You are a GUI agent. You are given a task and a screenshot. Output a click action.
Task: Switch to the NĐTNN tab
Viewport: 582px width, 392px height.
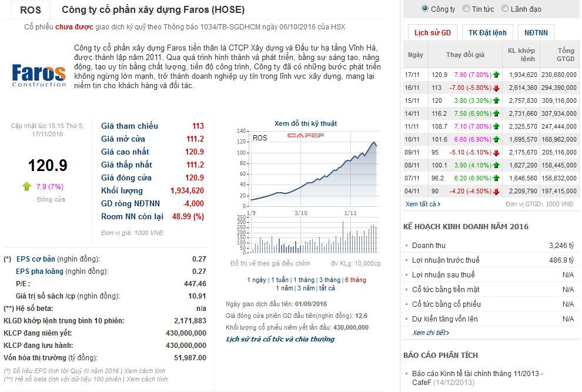pos(536,33)
